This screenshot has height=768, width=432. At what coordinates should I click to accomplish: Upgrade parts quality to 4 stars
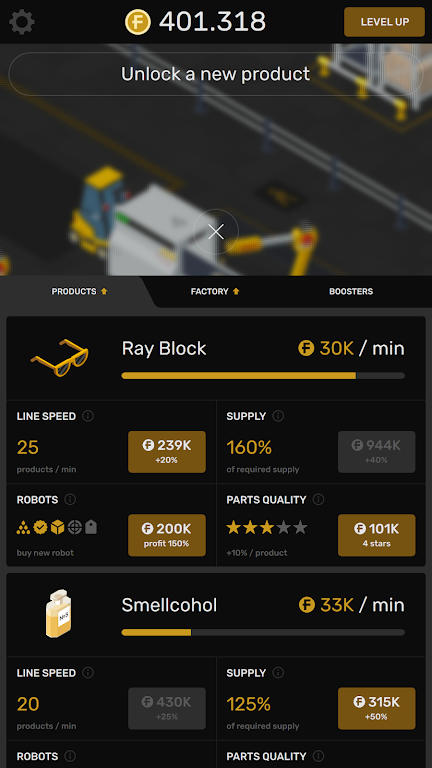[x=377, y=535]
